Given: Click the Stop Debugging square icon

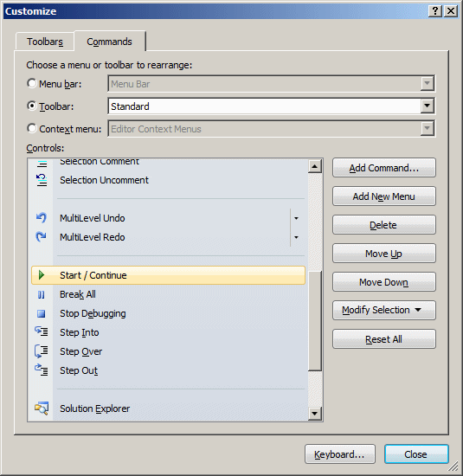Looking at the screenshot, I should pos(42,313).
